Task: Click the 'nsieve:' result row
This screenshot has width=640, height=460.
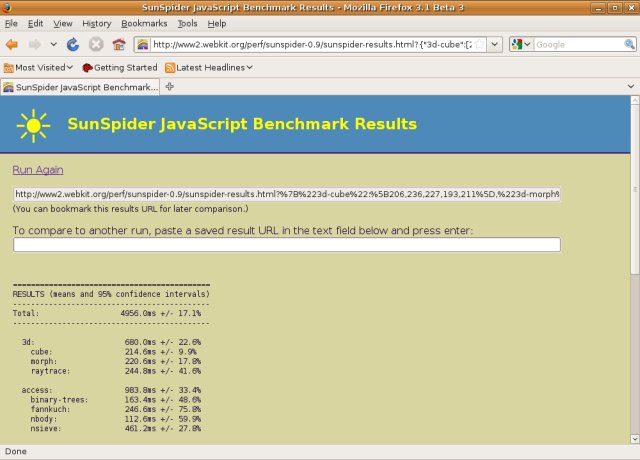Action: 116,428
